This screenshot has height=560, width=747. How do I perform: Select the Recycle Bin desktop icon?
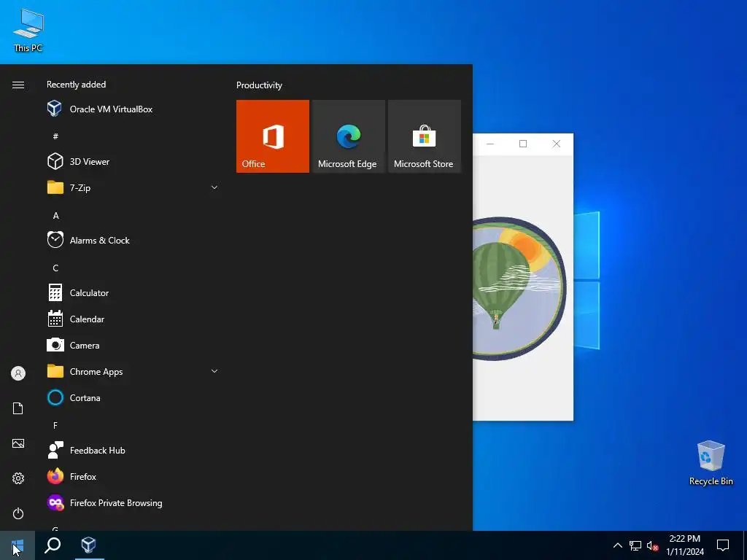[x=711, y=463]
